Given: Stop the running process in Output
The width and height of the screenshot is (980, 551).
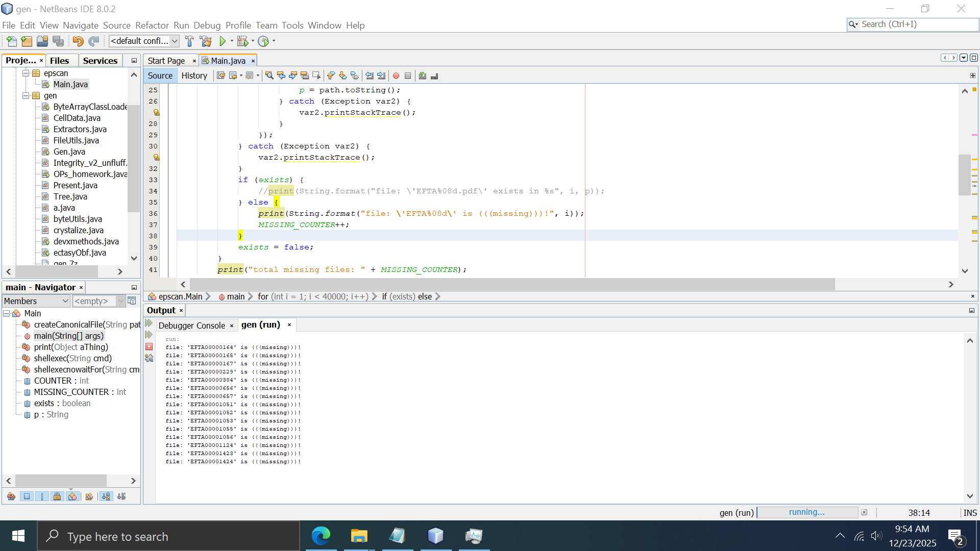Looking at the screenshot, I should (x=149, y=346).
